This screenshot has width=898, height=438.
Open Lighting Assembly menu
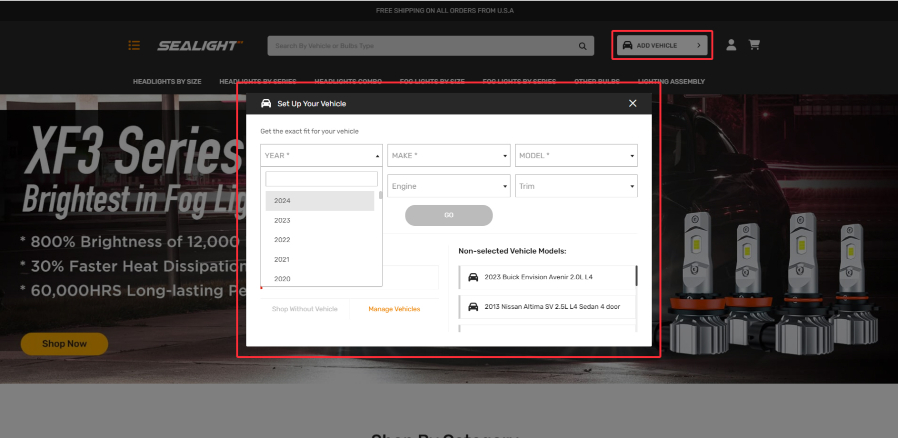coord(671,82)
